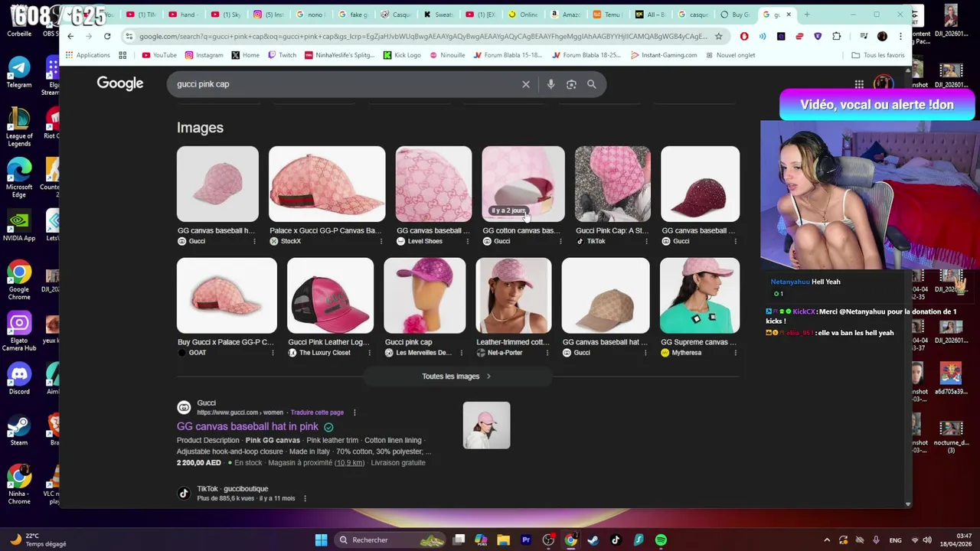Open the TikTok gucciboutique result
Viewport: 980px width, 551px height.
(x=232, y=489)
